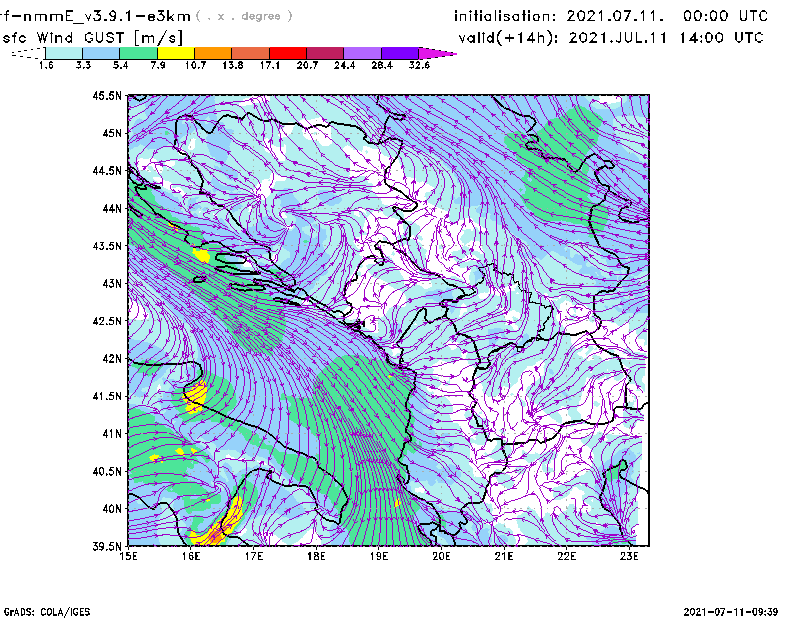
Task: Click the 40N latitude label
Action: tap(113, 509)
